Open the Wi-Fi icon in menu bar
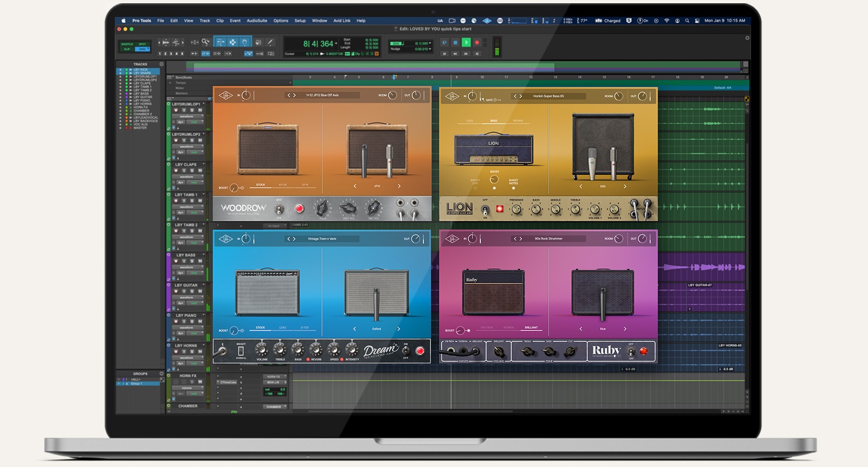 [x=666, y=21]
